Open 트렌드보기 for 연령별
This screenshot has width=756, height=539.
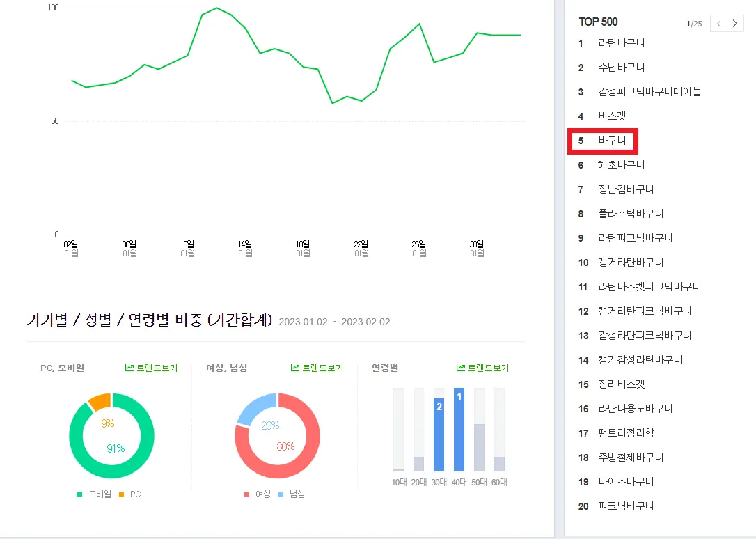(482, 368)
